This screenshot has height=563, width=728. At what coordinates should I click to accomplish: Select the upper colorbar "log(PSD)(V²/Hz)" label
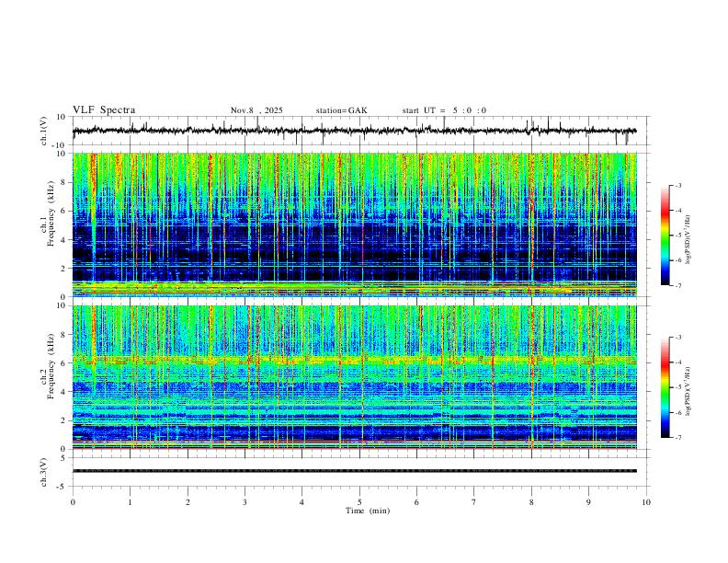click(688, 240)
